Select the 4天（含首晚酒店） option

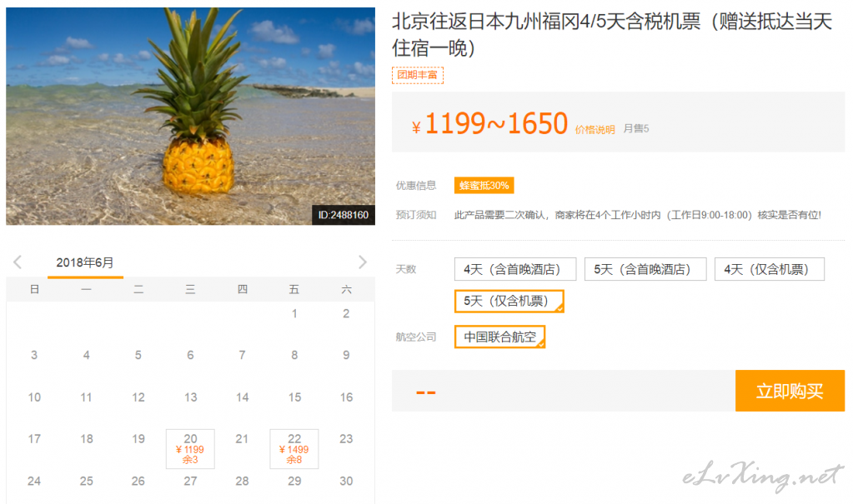click(515, 269)
